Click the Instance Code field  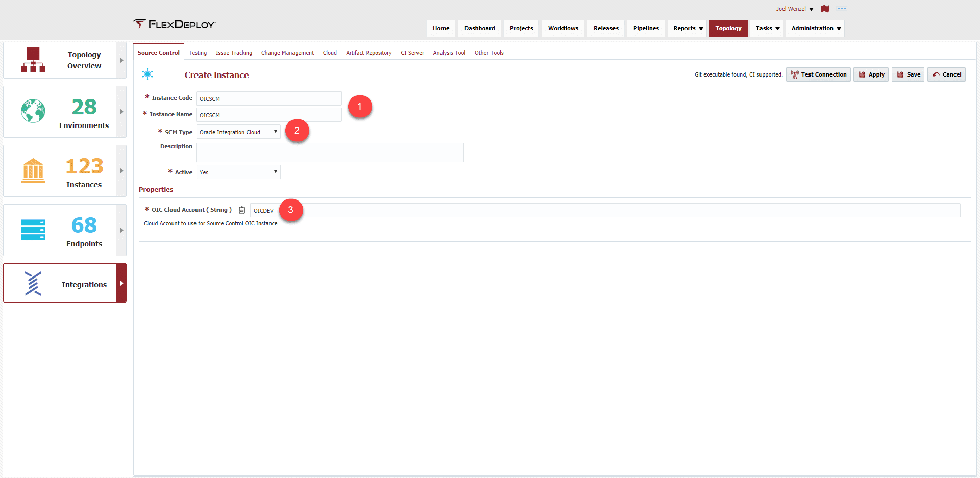(269, 98)
